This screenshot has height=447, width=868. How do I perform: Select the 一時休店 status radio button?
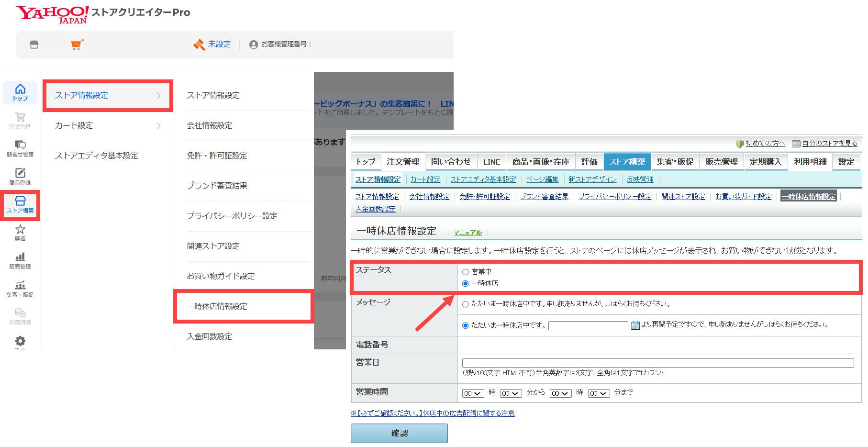(x=465, y=283)
